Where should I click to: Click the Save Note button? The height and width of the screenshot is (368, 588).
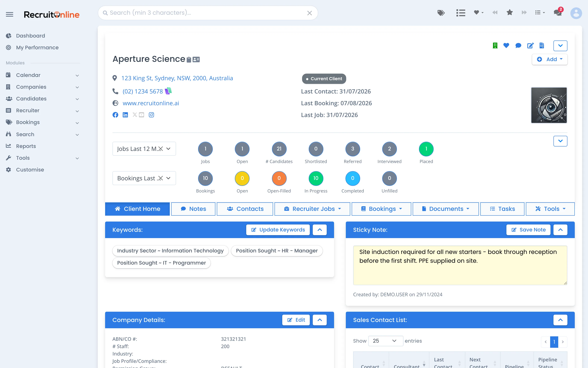pos(528,230)
